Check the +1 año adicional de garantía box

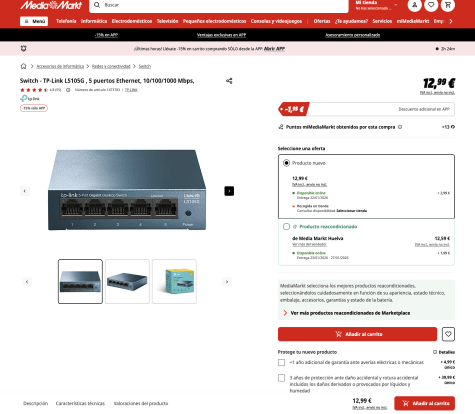click(282, 362)
